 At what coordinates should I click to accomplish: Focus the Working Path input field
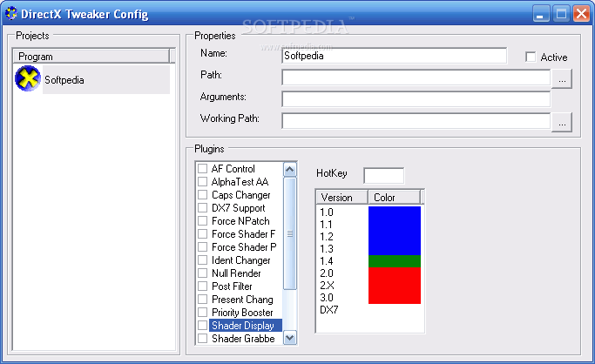[416, 121]
